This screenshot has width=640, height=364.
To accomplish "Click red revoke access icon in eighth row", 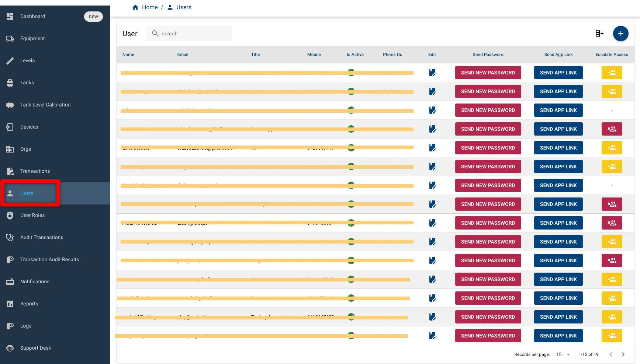I will (x=612, y=204).
